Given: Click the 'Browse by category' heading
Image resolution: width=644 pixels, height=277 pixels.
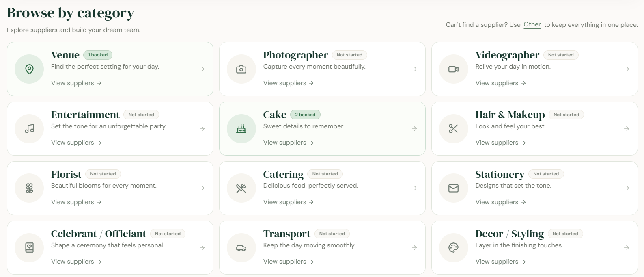Looking at the screenshot, I should (71, 13).
